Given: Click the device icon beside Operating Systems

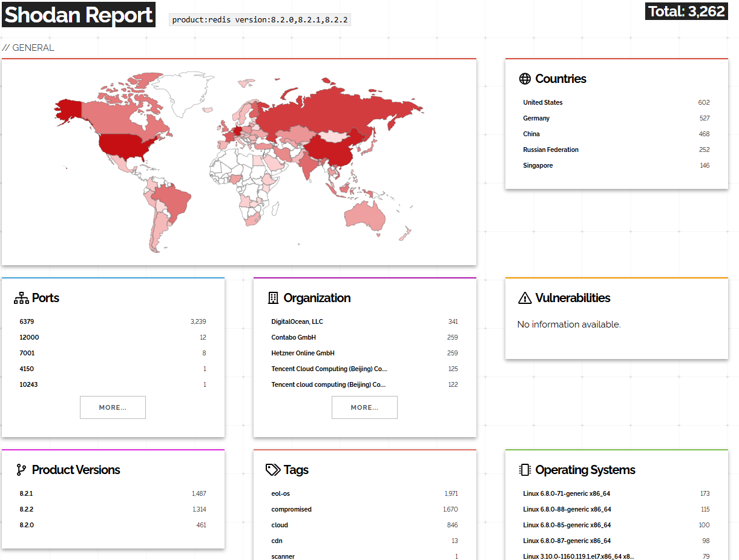Looking at the screenshot, I should pos(524,469).
